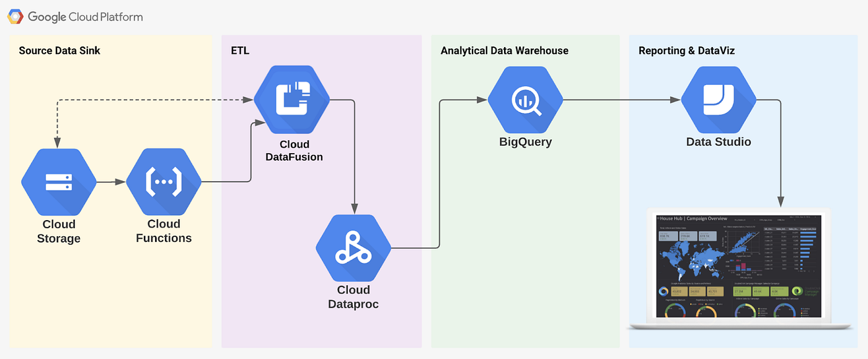Click the 'Cloud Dataproc' label text
The image size is (868, 359).
tap(353, 297)
